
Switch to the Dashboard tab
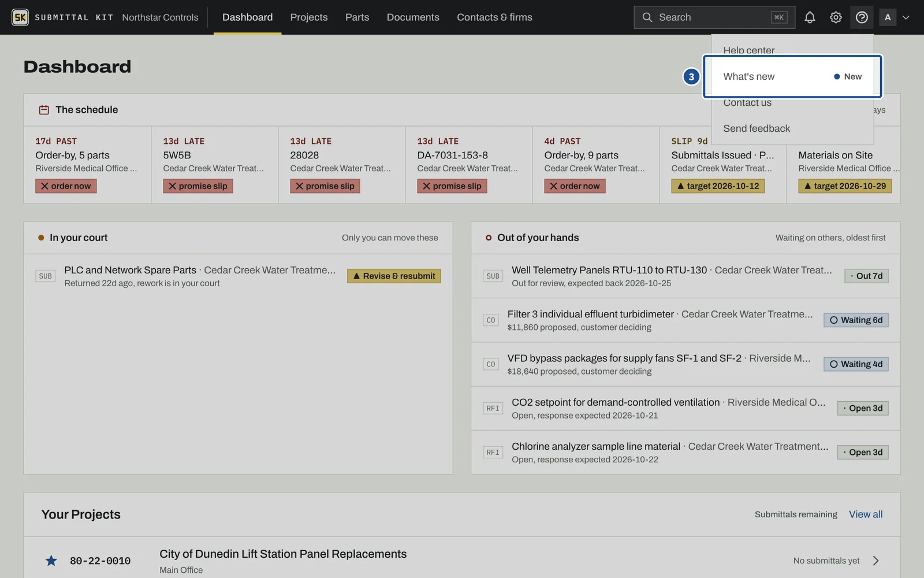tap(248, 17)
